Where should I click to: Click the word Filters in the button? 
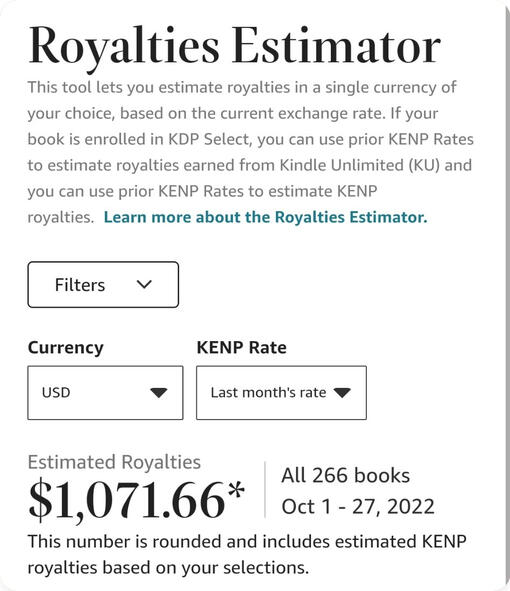tap(80, 285)
